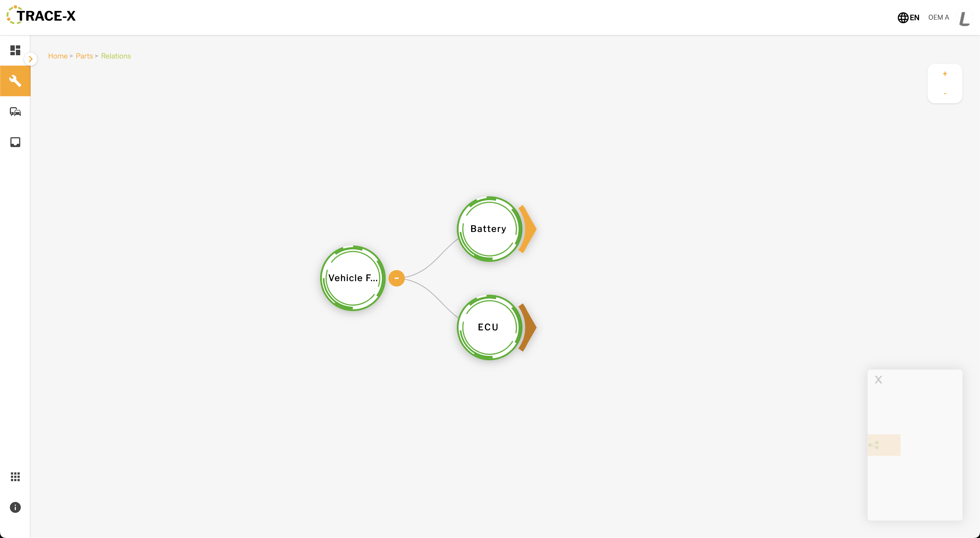Click the monitor/display icon in sidebar

click(x=15, y=142)
